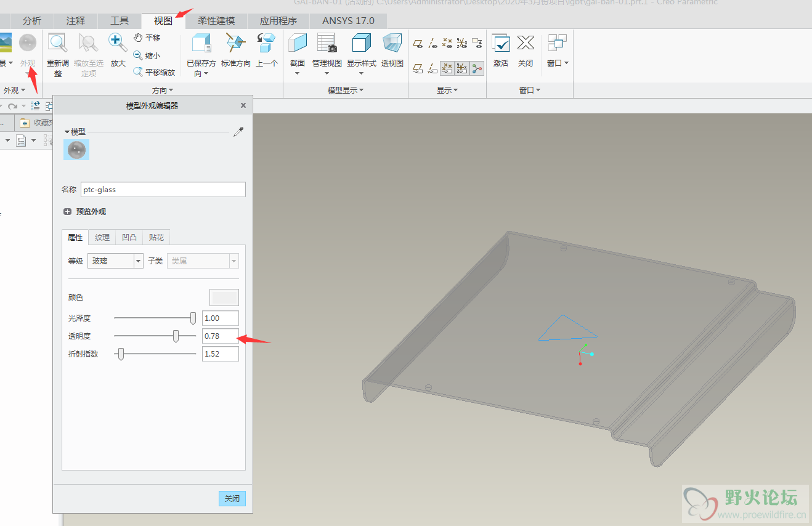Click the 名称 field containing ptc-glass
Screen dimensions: 812x526
point(163,190)
